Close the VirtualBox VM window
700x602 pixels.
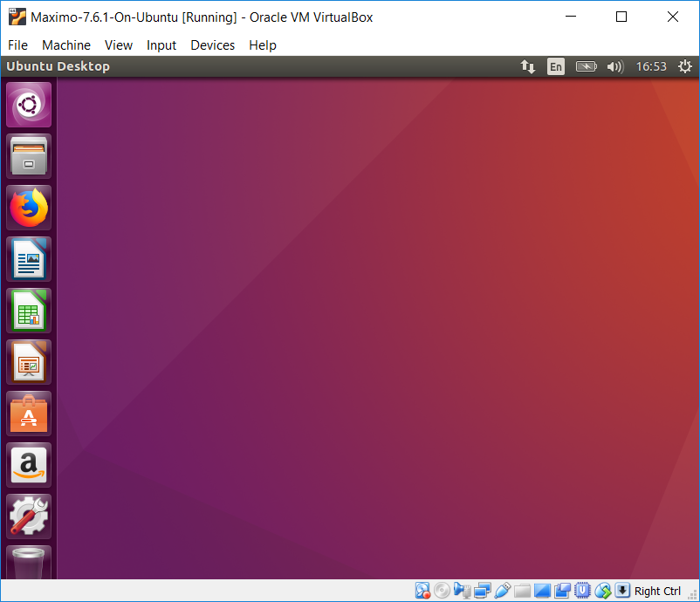673,17
